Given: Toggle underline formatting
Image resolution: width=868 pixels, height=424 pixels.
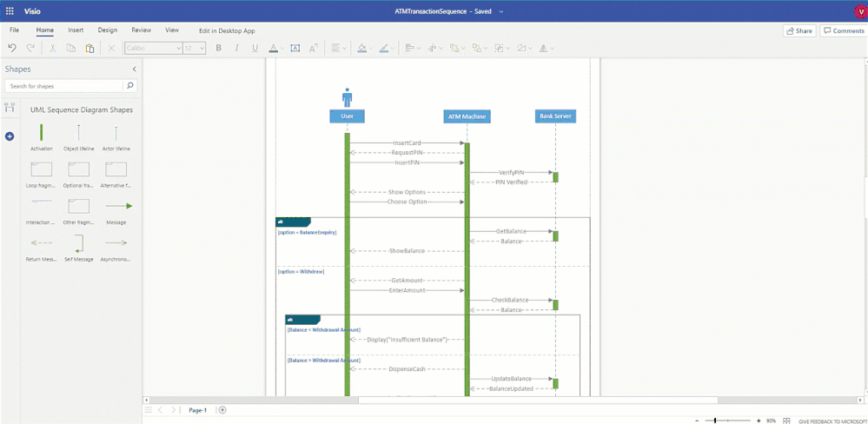Looking at the screenshot, I should click(x=255, y=49).
